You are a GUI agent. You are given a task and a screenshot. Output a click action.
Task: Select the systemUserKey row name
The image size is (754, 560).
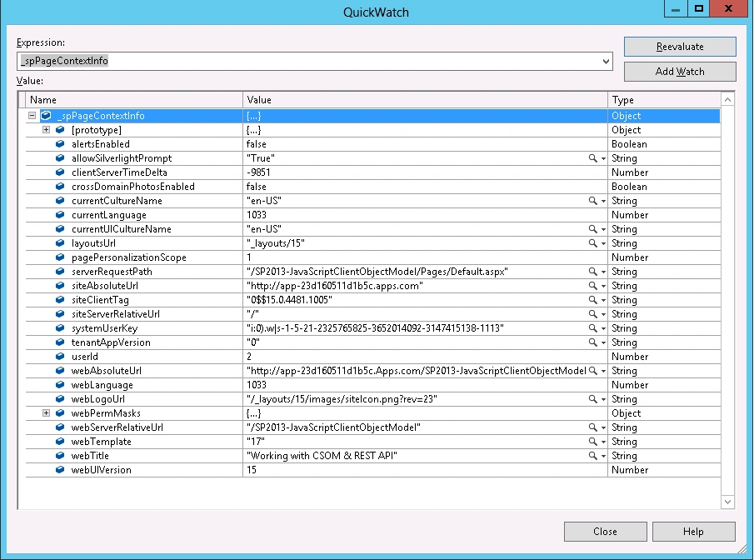pyautogui.click(x=104, y=328)
